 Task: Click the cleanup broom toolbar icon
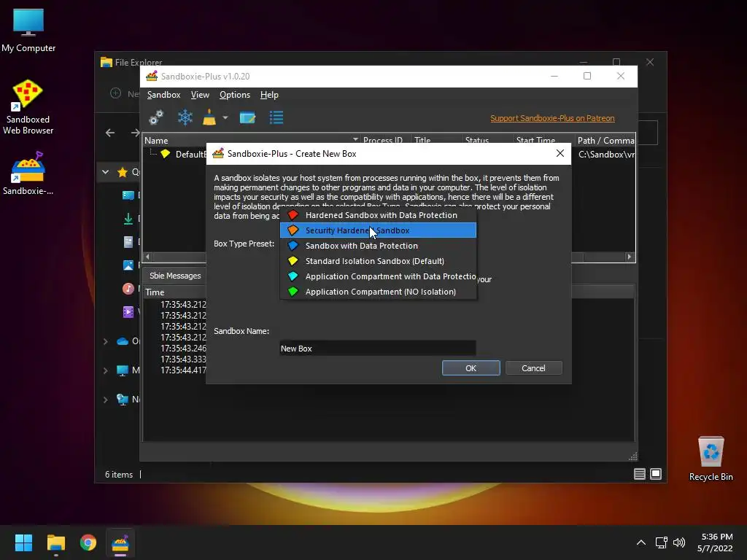click(209, 117)
